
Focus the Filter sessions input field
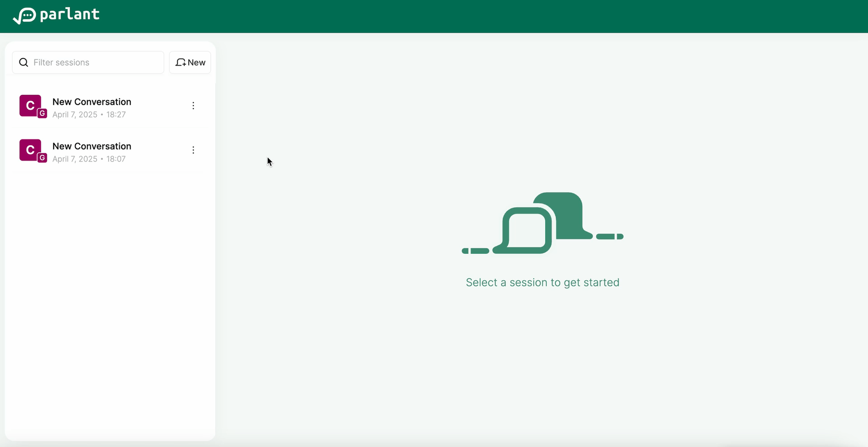click(95, 62)
